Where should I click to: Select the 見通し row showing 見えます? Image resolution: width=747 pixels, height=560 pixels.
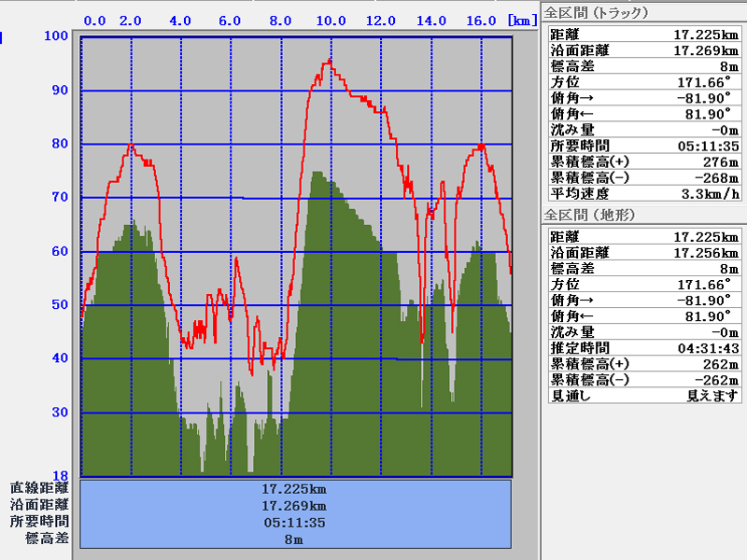tap(642, 396)
